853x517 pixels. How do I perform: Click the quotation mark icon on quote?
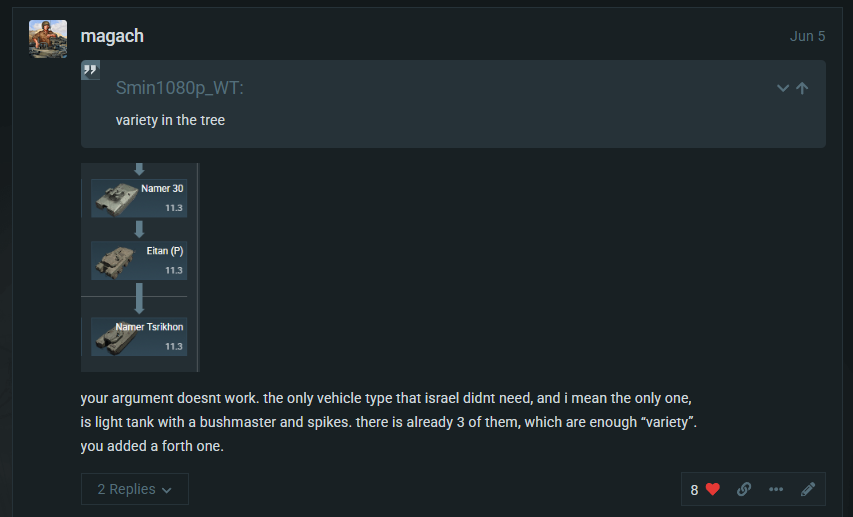click(90, 70)
